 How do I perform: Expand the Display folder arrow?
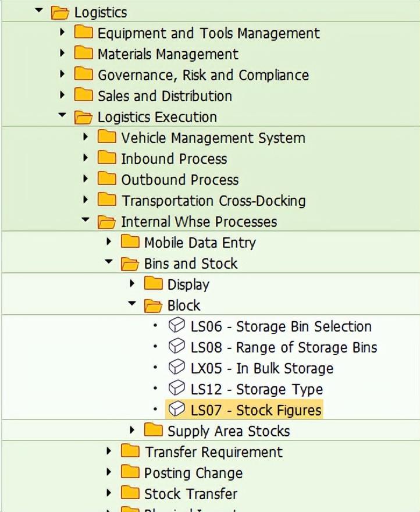pyautogui.click(x=132, y=284)
